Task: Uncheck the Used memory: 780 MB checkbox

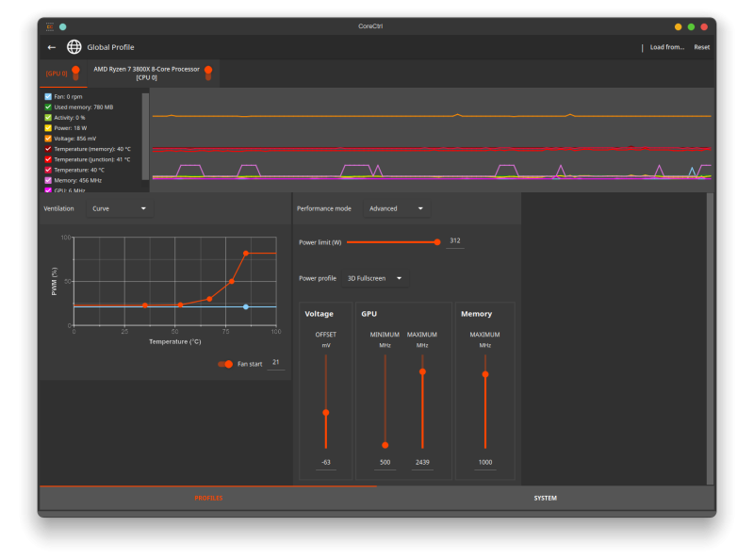Action: 48,107
